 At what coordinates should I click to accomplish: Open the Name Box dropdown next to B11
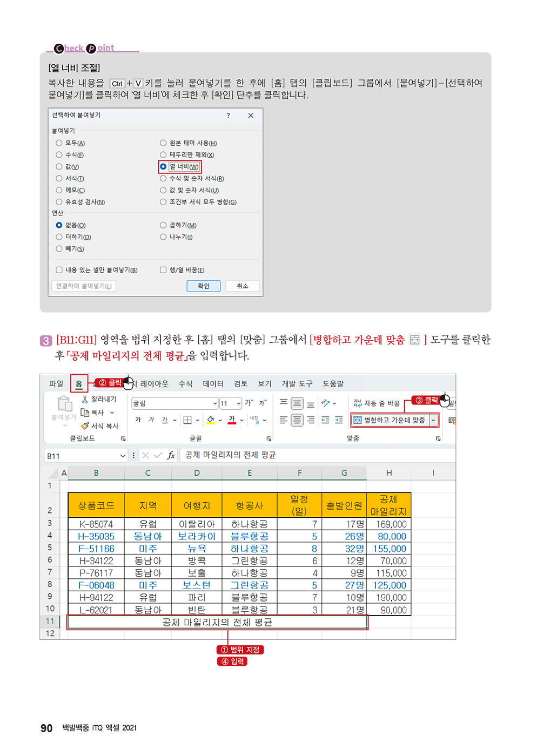click(123, 456)
